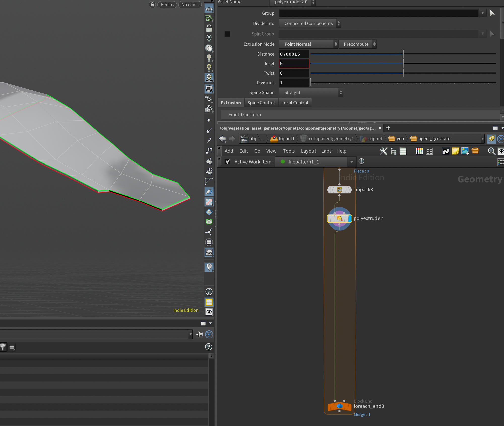Switch to the Spine Control tab
The height and width of the screenshot is (426, 504).
click(x=261, y=103)
